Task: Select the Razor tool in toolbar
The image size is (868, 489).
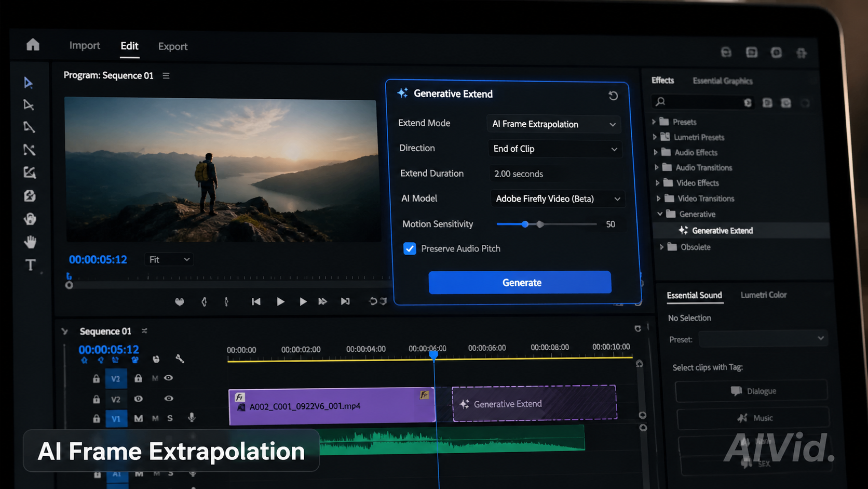Action: (x=29, y=150)
